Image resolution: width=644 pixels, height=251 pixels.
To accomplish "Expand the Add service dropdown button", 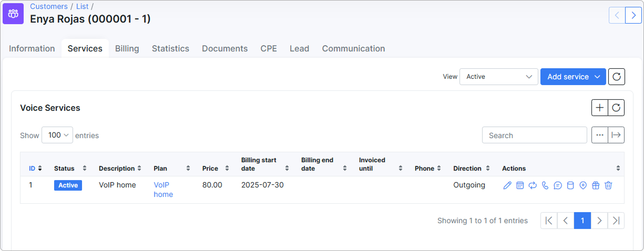I will (573, 77).
